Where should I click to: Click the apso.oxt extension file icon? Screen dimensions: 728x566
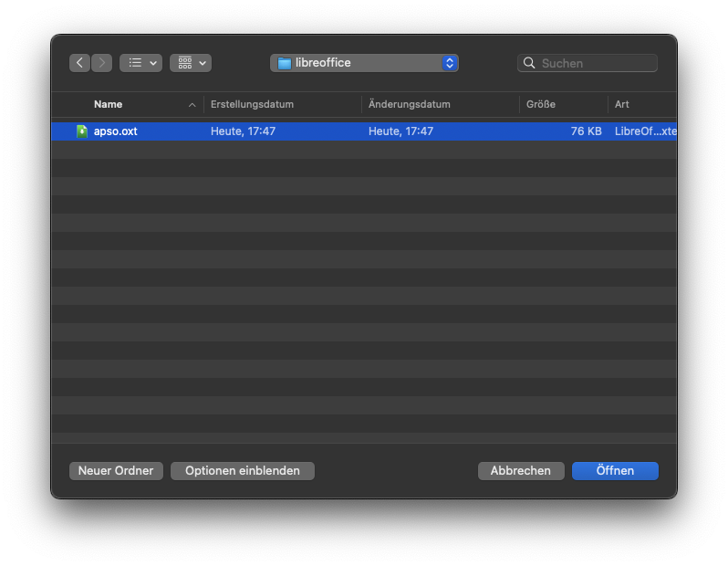(82, 131)
